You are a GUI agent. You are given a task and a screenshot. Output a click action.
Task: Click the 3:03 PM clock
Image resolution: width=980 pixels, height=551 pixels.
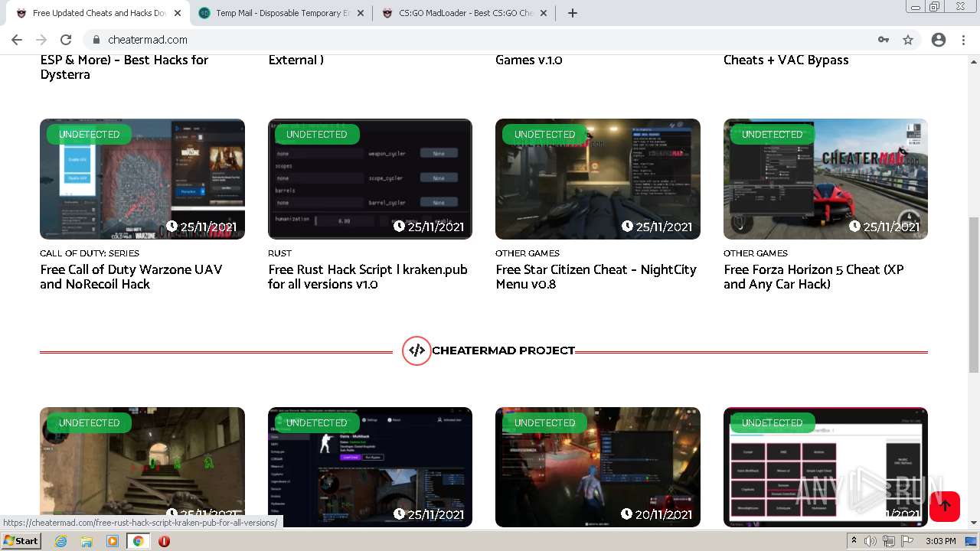(940, 541)
